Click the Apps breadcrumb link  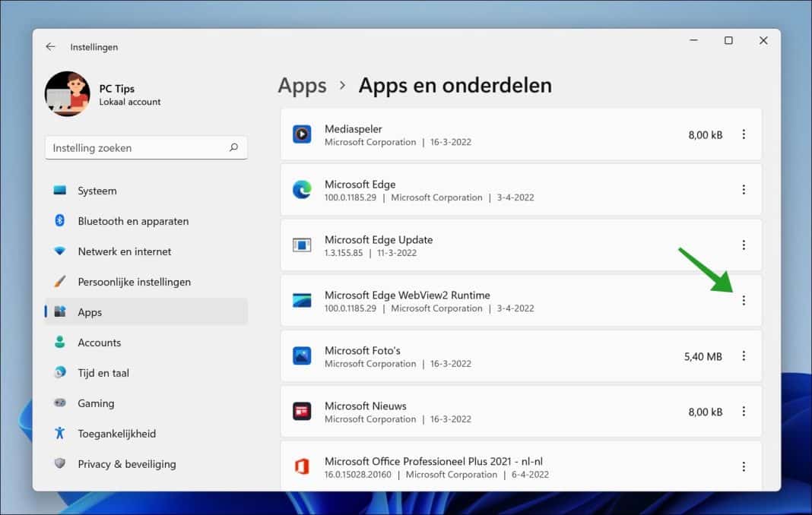pos(302,86)
